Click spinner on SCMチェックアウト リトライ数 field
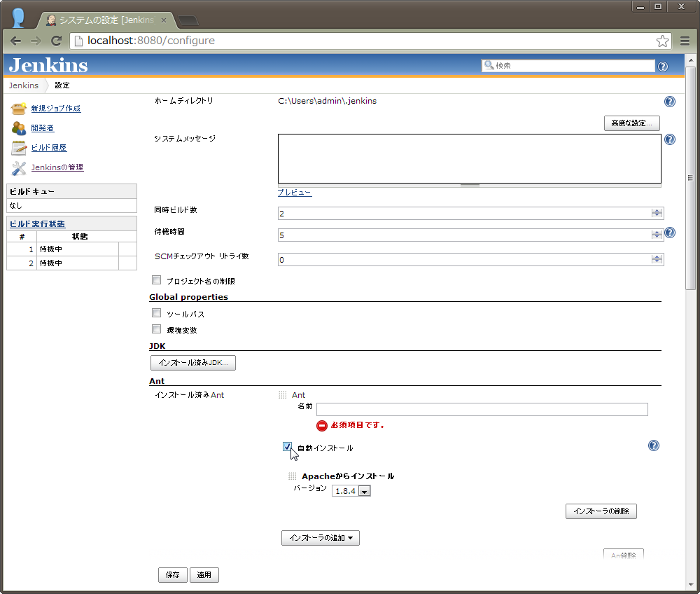The height and width of the screenshot is (594, 700). pos(657,259)
